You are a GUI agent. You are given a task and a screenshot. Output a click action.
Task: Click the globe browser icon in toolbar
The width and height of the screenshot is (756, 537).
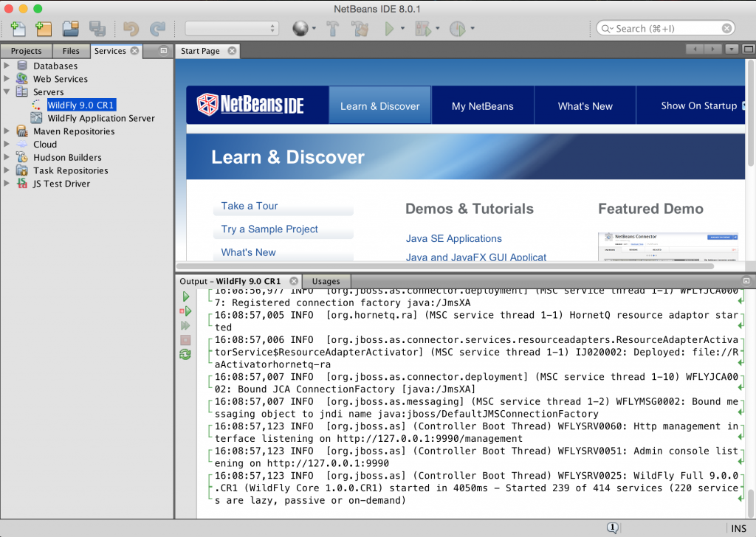click(300, 29)
